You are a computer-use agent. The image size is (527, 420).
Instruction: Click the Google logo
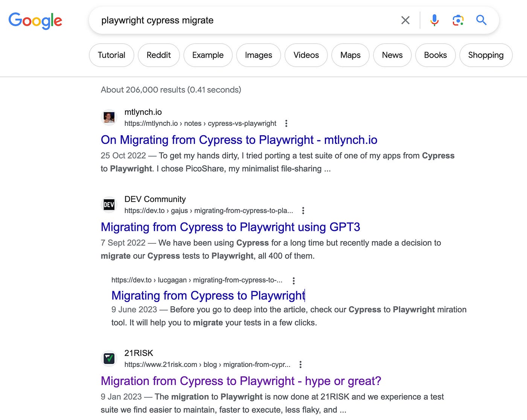coord(35,21)
